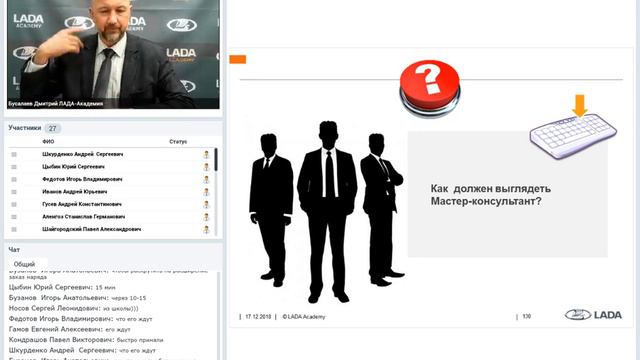Click status icon for Шайгородский Павел Александрович
Viewport: 640px width, 360px height.
click(x=207, y=230)
